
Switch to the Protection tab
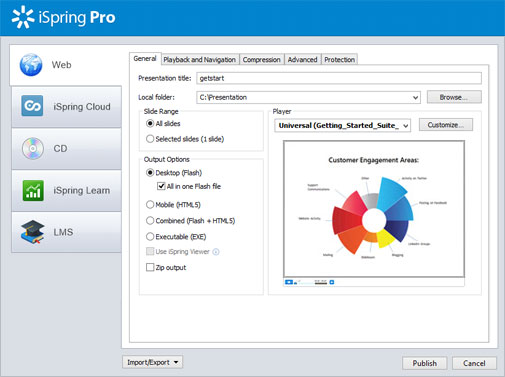coord(339,60)
